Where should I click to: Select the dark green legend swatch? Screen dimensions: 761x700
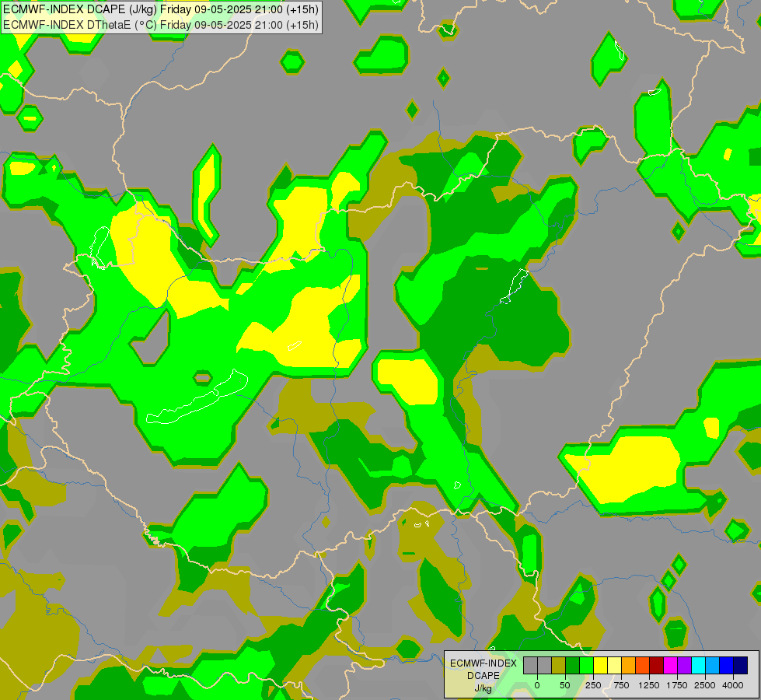coord(572,665)
